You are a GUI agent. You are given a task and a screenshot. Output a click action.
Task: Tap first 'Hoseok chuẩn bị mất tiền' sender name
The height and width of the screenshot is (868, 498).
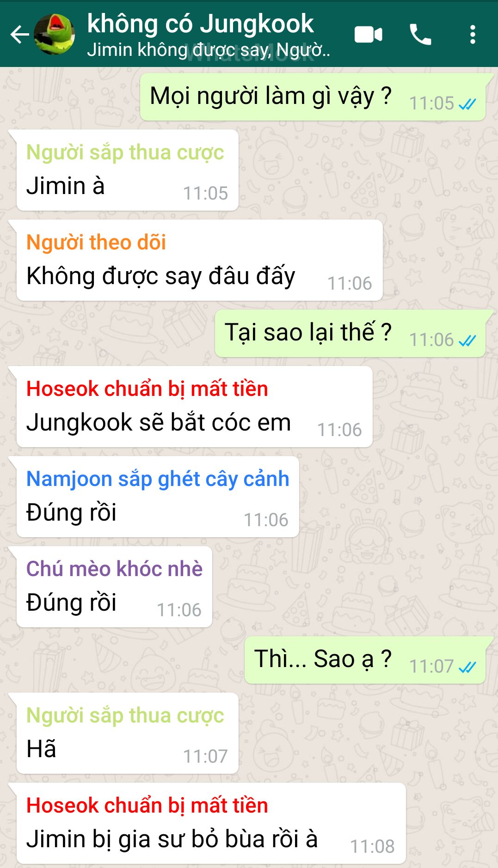tap(147, 389)
